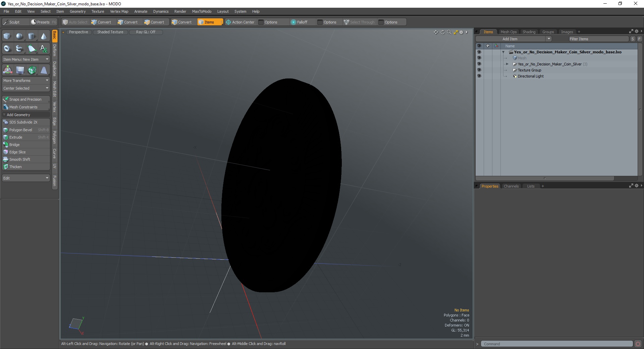Switch to the Channels tab
Screen dimensions: 644x349
[511, 186]
